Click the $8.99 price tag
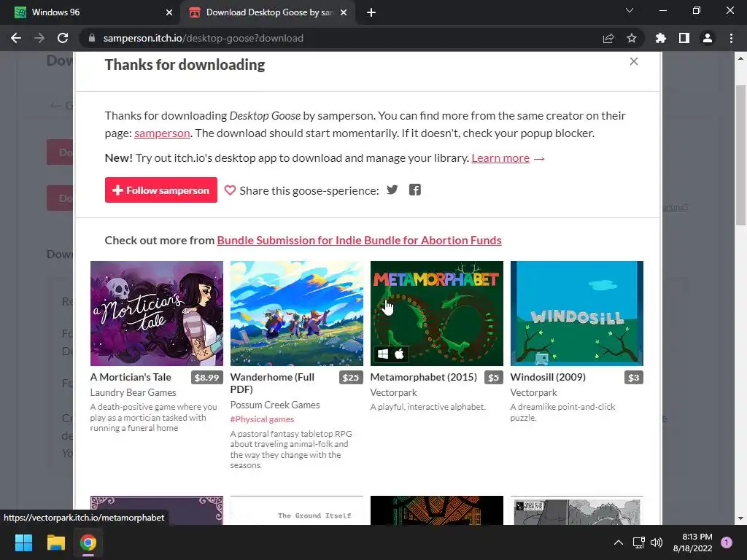Screen dimensions: 747x560 pyautogui.click(x=206, y=378)
